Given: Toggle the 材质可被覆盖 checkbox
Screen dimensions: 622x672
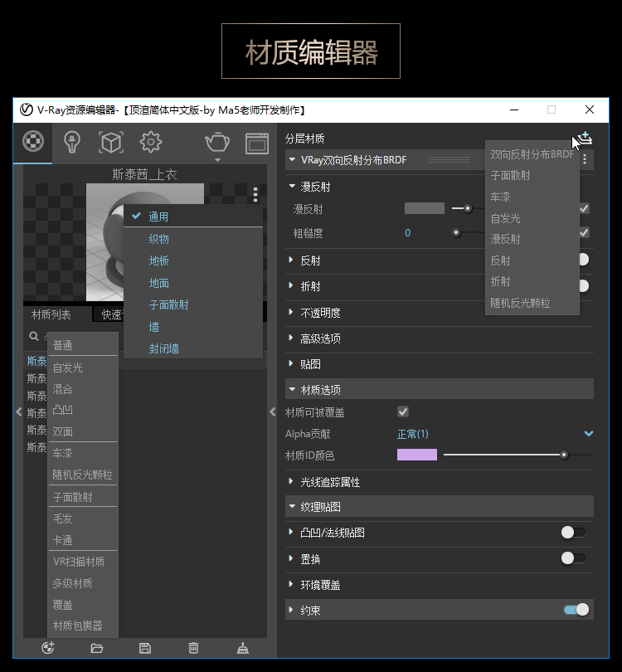Looking at the screenshot, I should (403, 411).
